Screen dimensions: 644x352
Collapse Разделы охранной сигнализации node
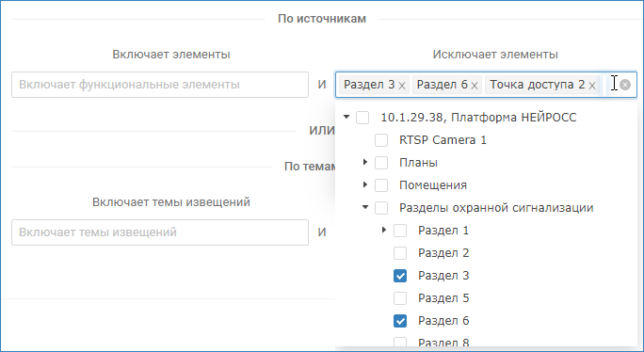click(365, 207)
